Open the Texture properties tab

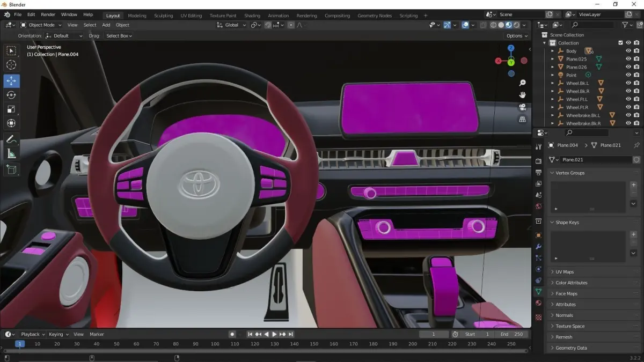538,317
